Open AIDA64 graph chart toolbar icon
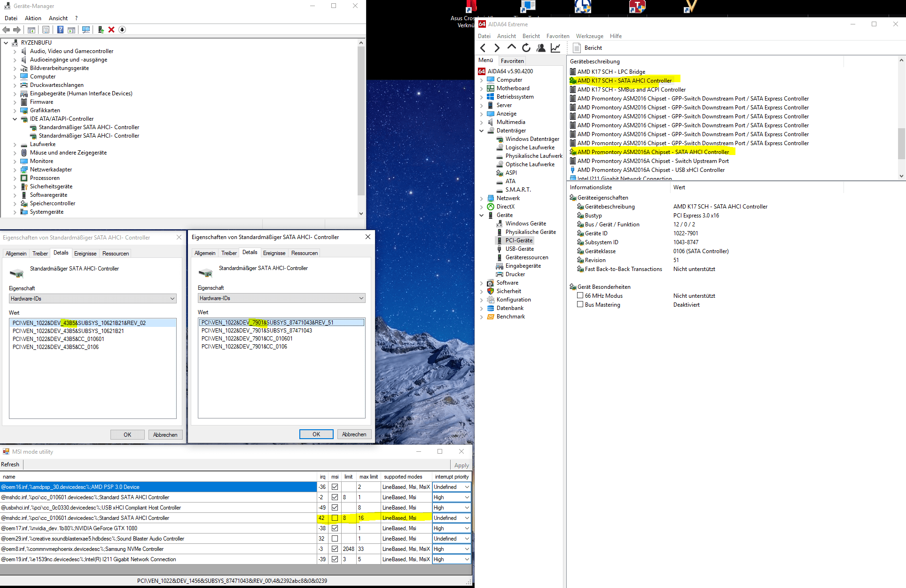906x588 pixels. pos(555,48)
